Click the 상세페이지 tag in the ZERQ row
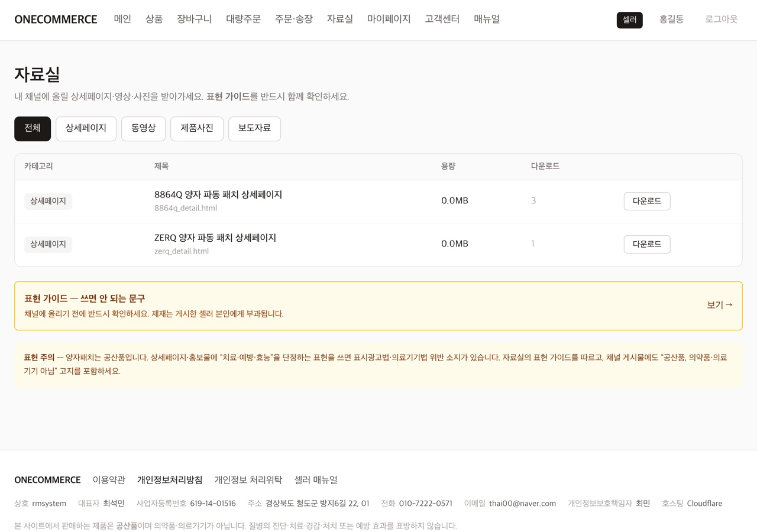Image resolution: width=757 pixels, height=532 pixels. [x=48, y=244]
